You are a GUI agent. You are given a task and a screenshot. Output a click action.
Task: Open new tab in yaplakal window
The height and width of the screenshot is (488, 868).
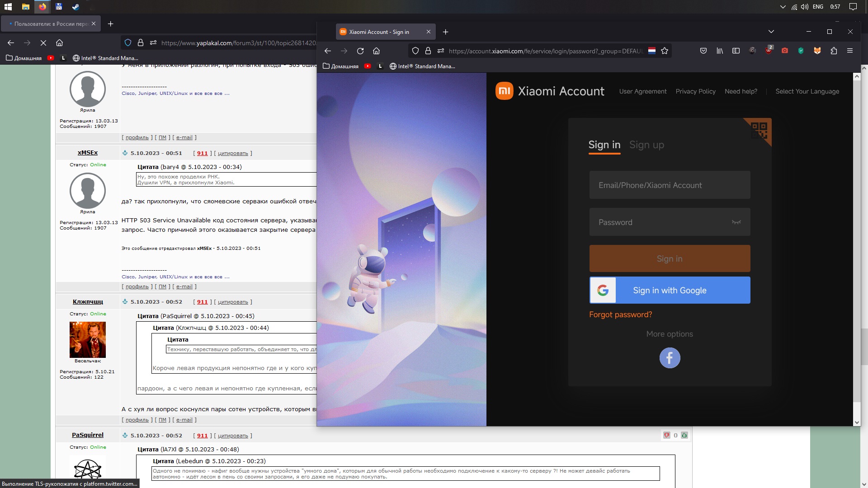tap(110, 23)
